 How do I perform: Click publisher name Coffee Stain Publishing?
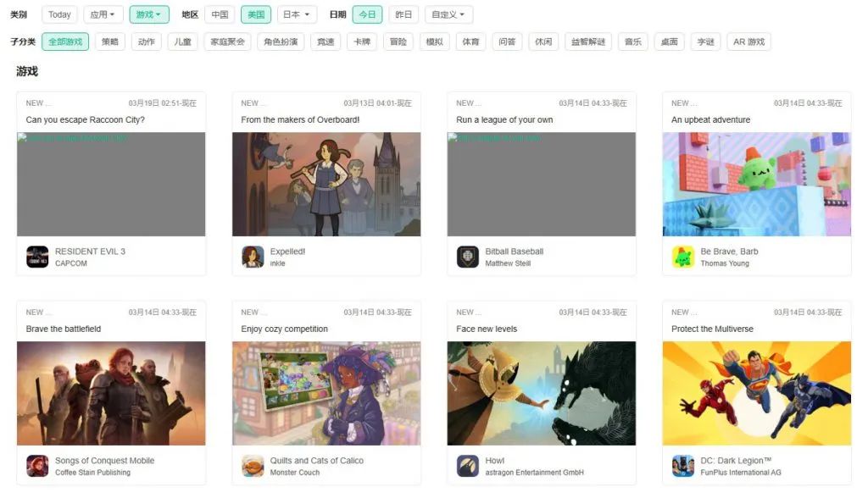[x=93, y=473]
